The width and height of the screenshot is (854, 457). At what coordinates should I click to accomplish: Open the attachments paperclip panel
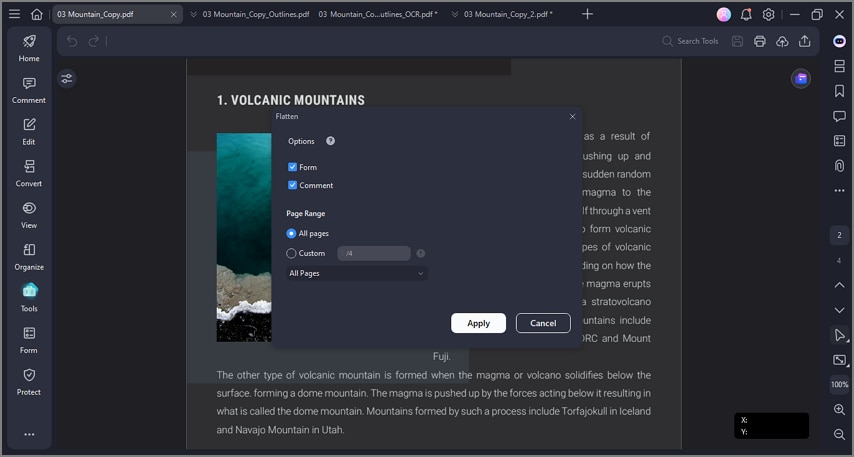(839, 166)
